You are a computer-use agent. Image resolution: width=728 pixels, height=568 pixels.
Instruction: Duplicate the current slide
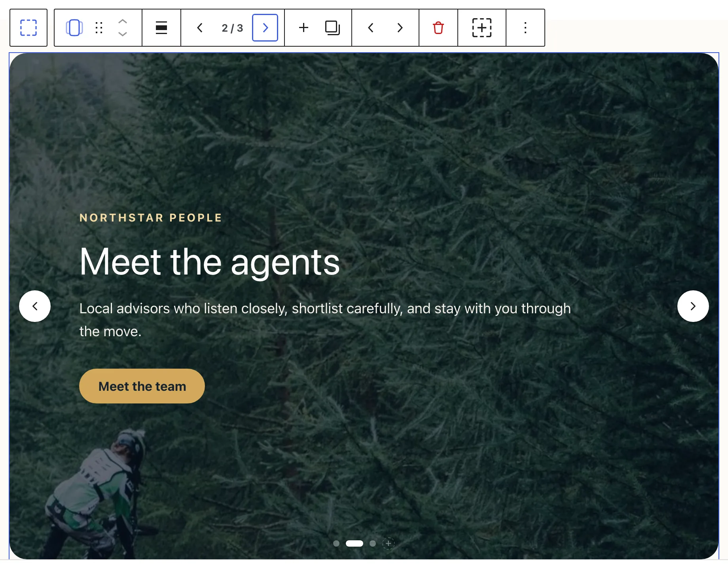pyautogui.click(x=332, y=28)
